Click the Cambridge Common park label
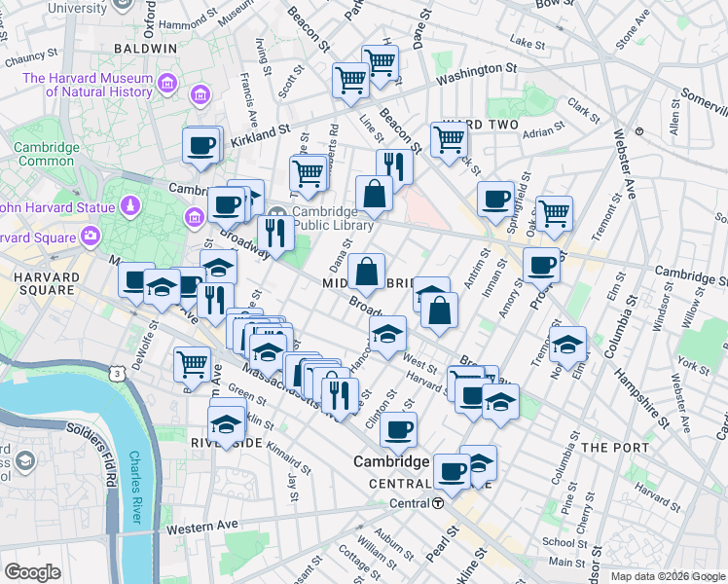Image resolution: width=728 pixels, height=584 pixels. click(x=47, y=154)
